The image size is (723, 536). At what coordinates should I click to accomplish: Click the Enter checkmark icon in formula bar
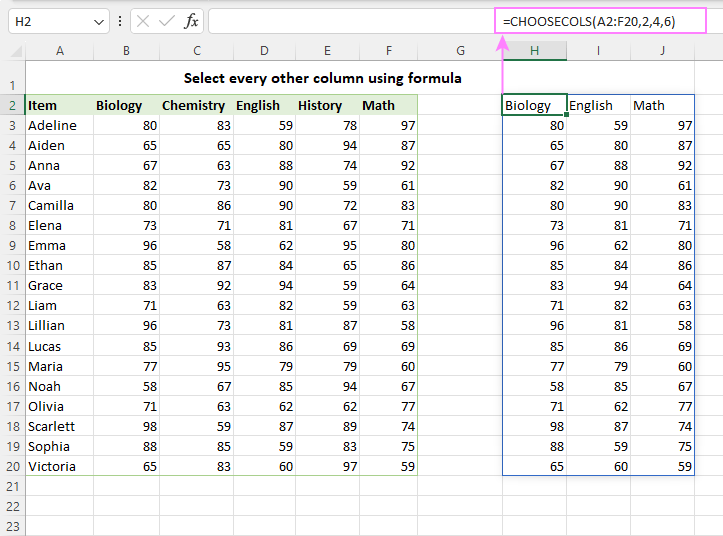click(x=166, y=21)
